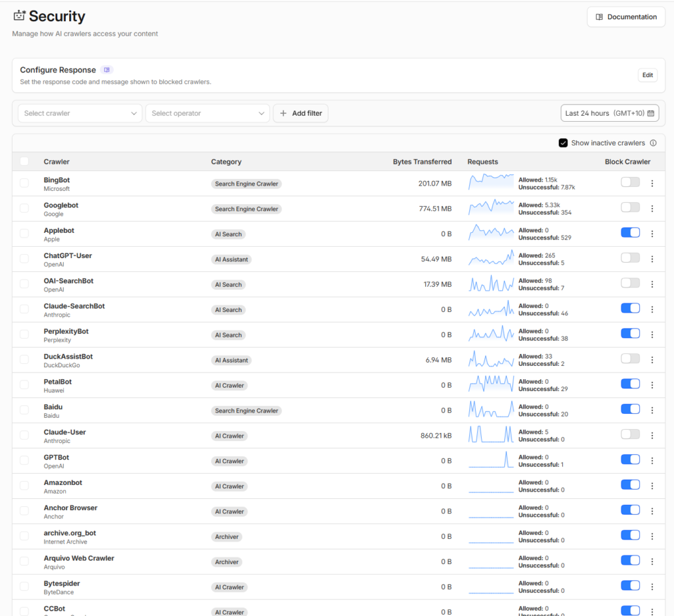Open the Select operator dropdown
Screen dimensions: 674x616
(x=207, y=113)
